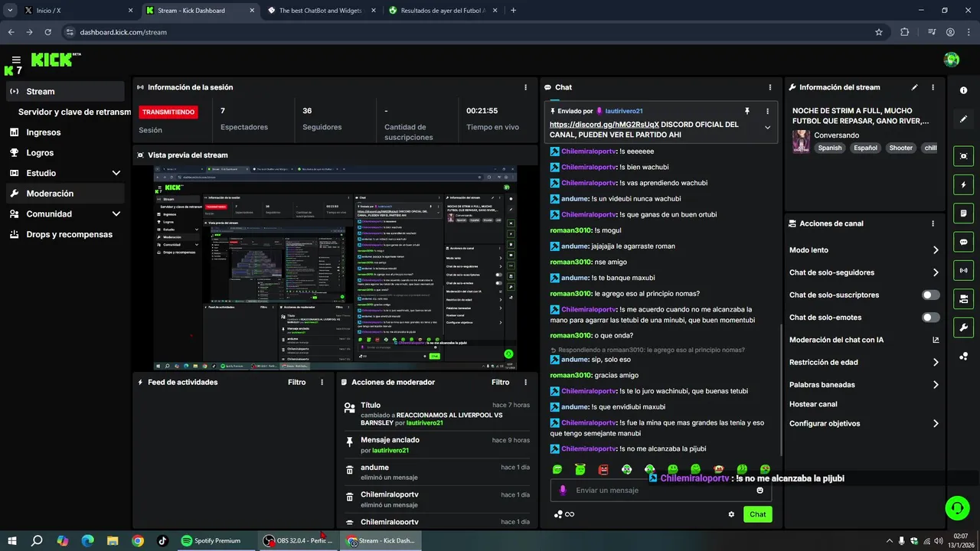Image resolution: width=980 pixels, height=551 pixels.
Task: Click Hostear canal action
Action: point(813,404)
